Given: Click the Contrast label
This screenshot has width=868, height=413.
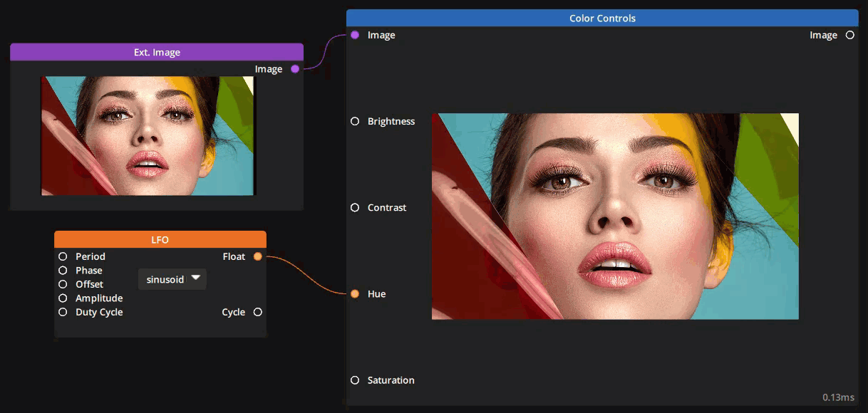Looking at the screenshot, I should point(387,207).
